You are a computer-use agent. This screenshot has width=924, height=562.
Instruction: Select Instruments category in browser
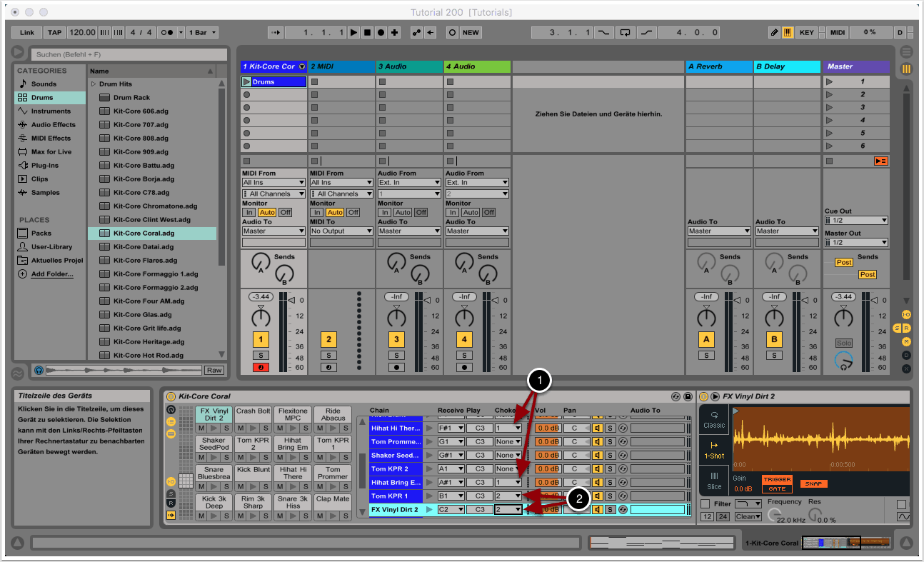click(x=50, y=111)
